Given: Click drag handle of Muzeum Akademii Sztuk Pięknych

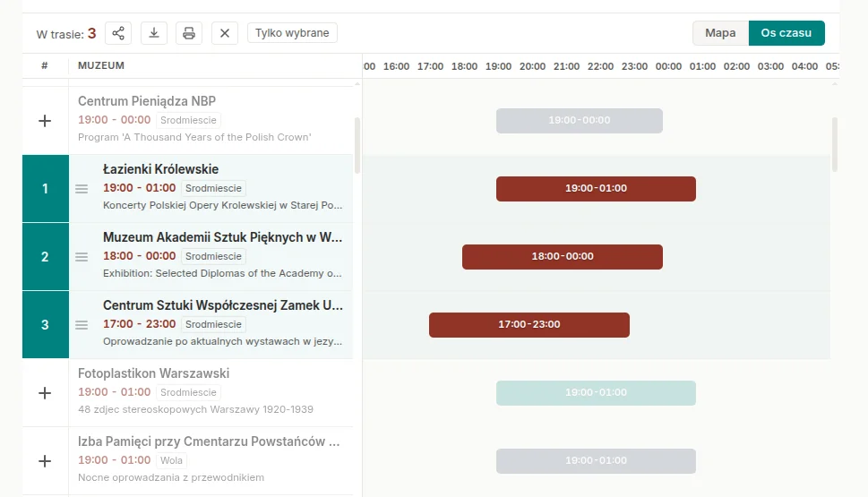Looking at the screenshot, I should pyautogui.click(x=82, y=257).
